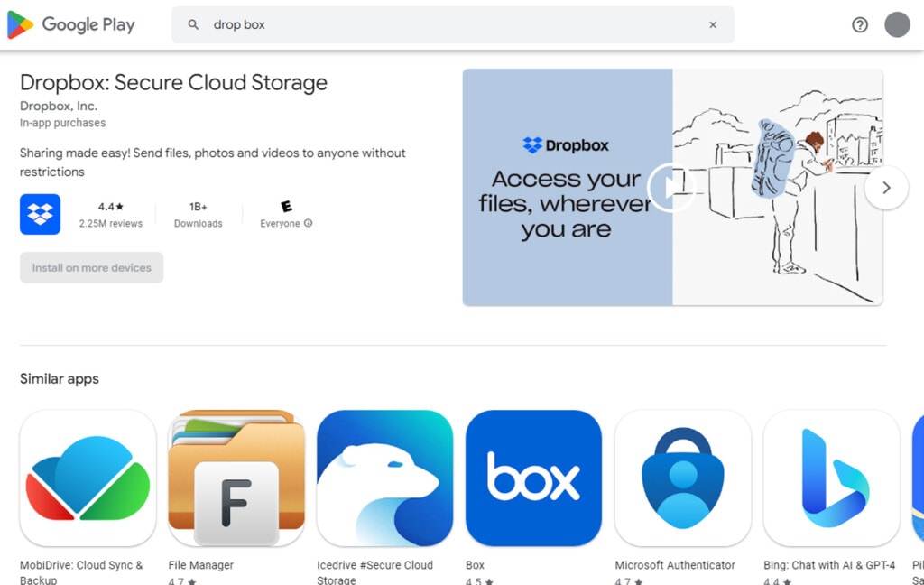Screen dimensions: 924x585
Task: Open the Everyone content rating info icon
Action: click(309, 223)
